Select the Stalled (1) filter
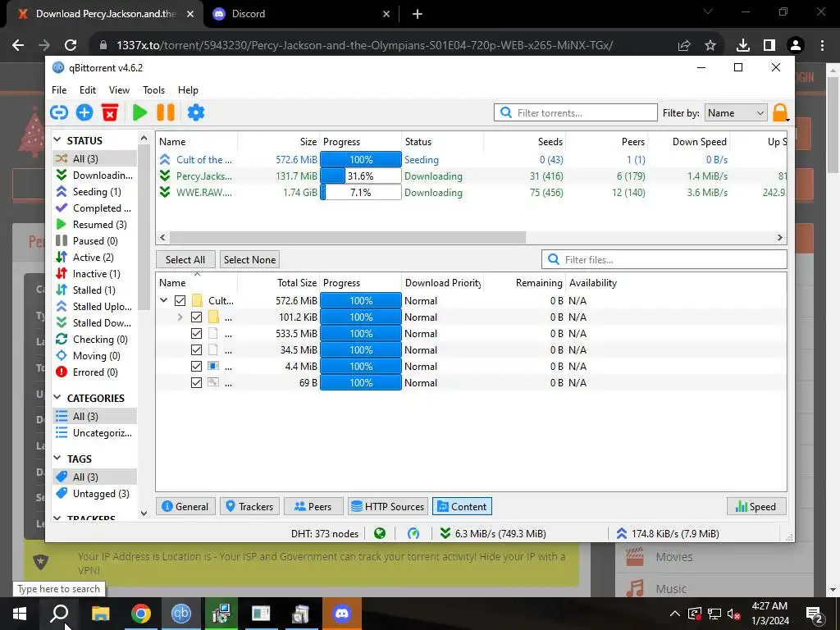Image resolution: width=840 pixels, height=630 pixels. click(95, 290)
